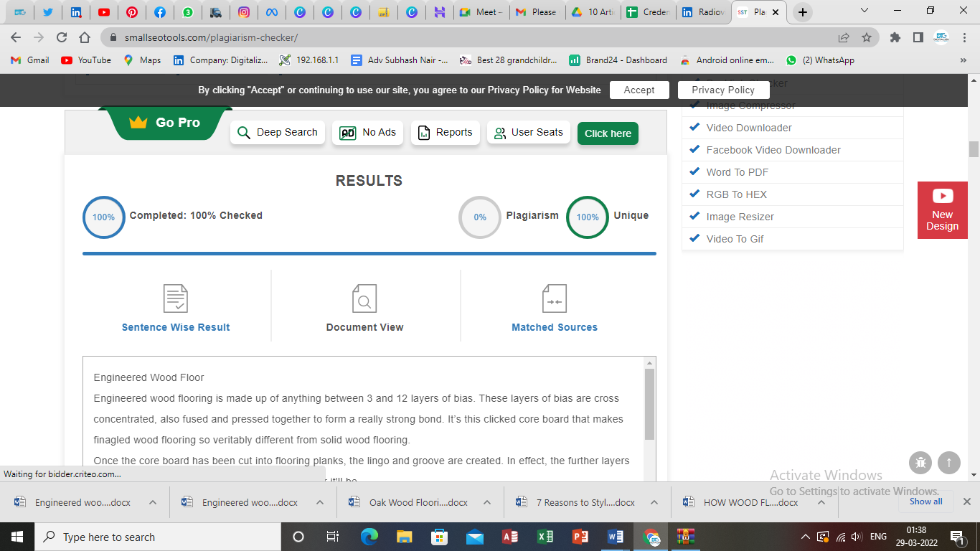This screenshot has height=551, width=980.
Task: Open the Chrome tab search dropdown
Action: [864, 11]
